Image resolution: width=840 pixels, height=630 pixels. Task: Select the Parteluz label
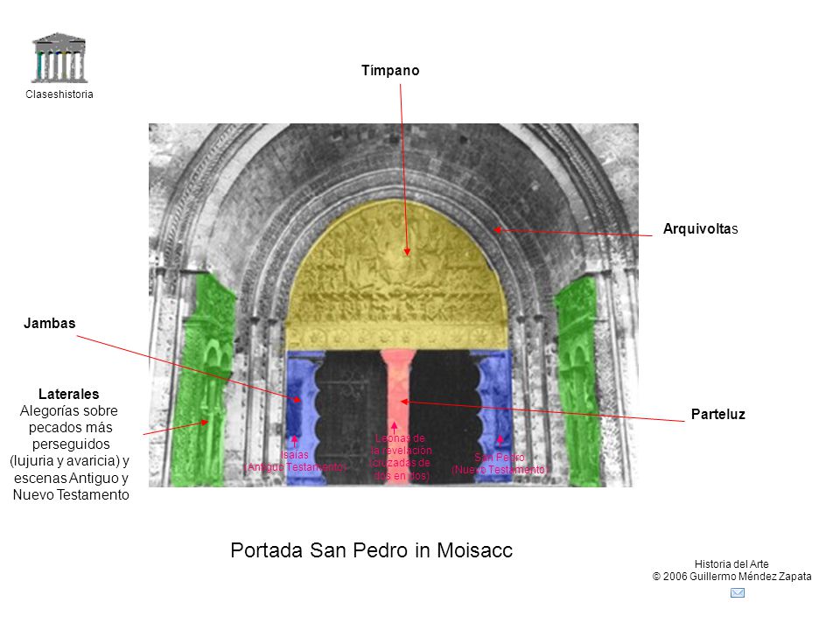[717, 414]
